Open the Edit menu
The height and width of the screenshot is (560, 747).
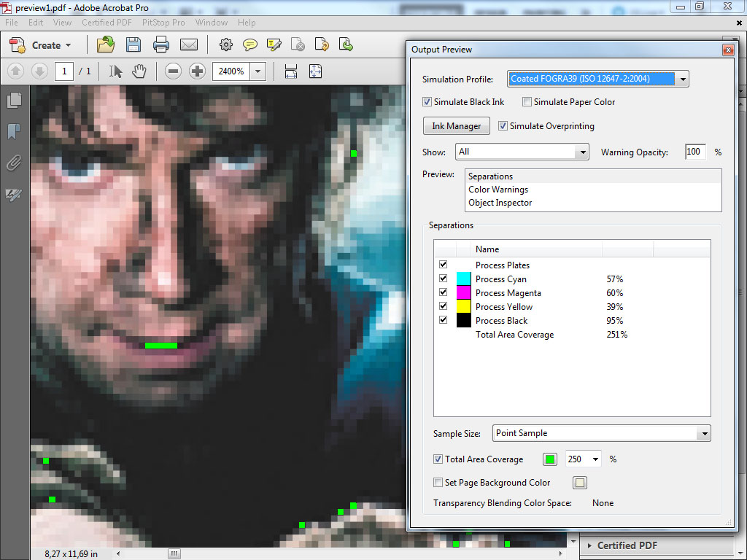(x=36, y=23)
